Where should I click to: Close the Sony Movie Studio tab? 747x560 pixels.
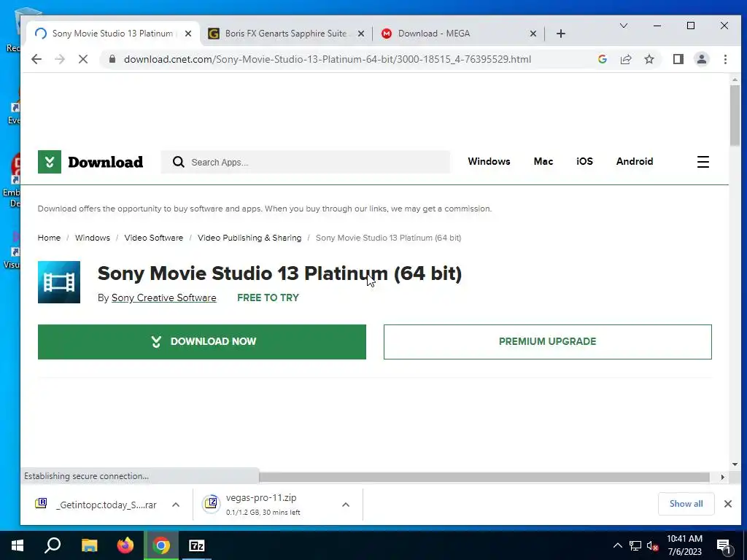click(x=188, y=34)
